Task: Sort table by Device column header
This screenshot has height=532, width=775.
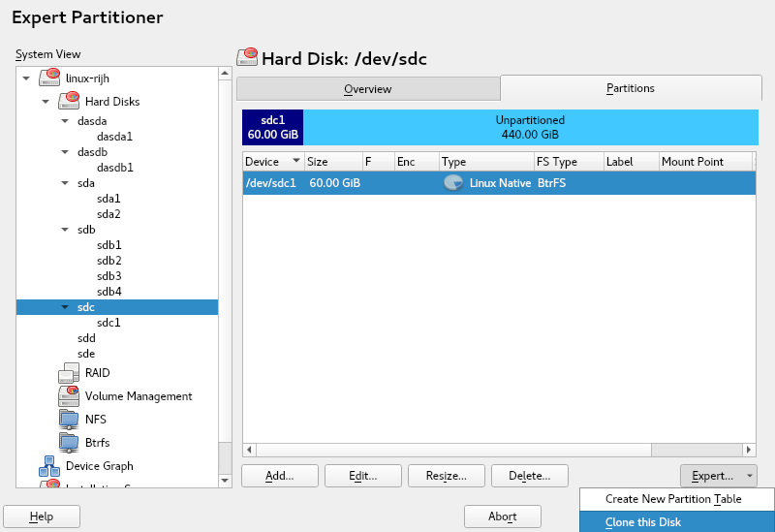Action: pos(272,162)
